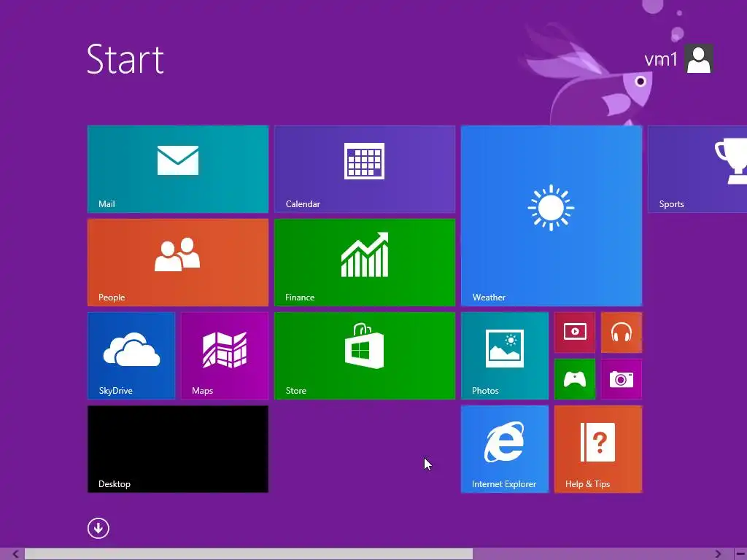
Task: Launch the Video small tile
Action: click(575, 332)
